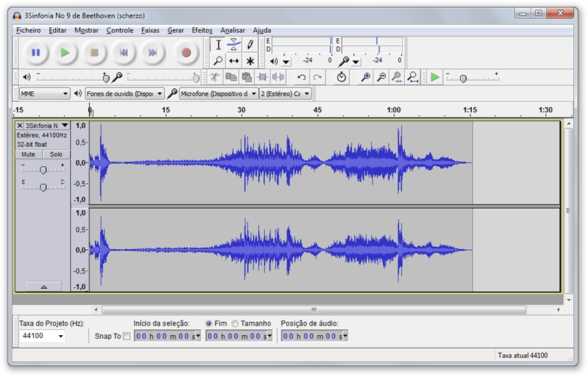Enable the Snap To checkbox
This screenshot has height=377, width=588.
126,337
